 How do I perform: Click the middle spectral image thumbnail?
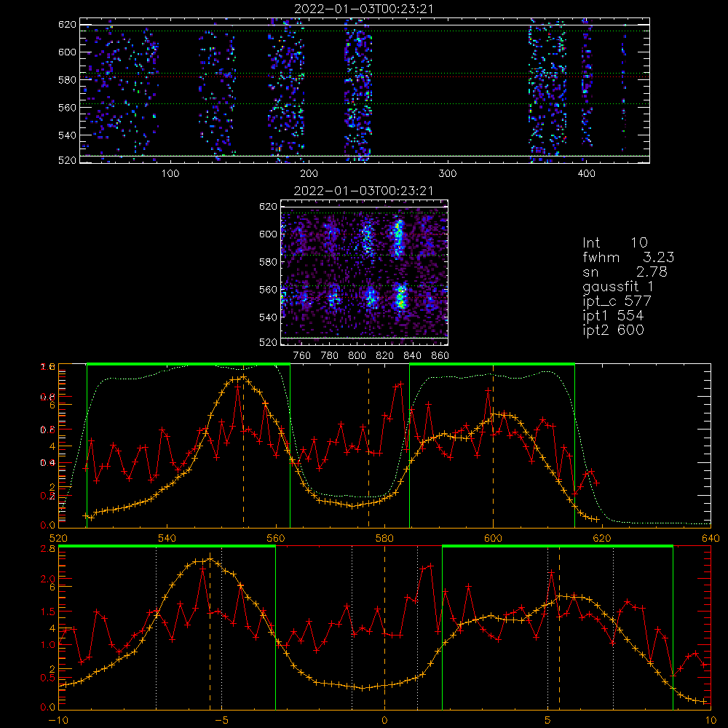(364, 272)
